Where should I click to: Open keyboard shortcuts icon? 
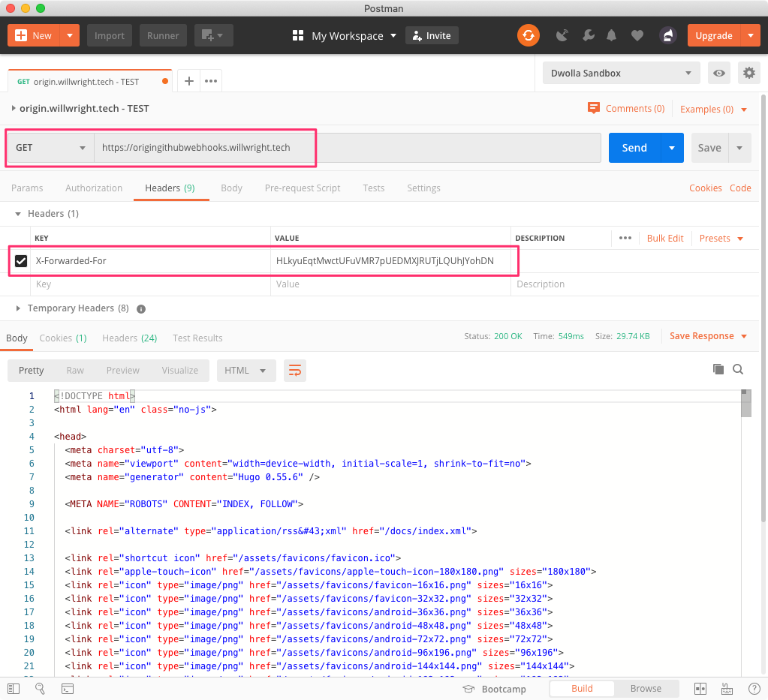pyautogui.click(x=727, y=689)
